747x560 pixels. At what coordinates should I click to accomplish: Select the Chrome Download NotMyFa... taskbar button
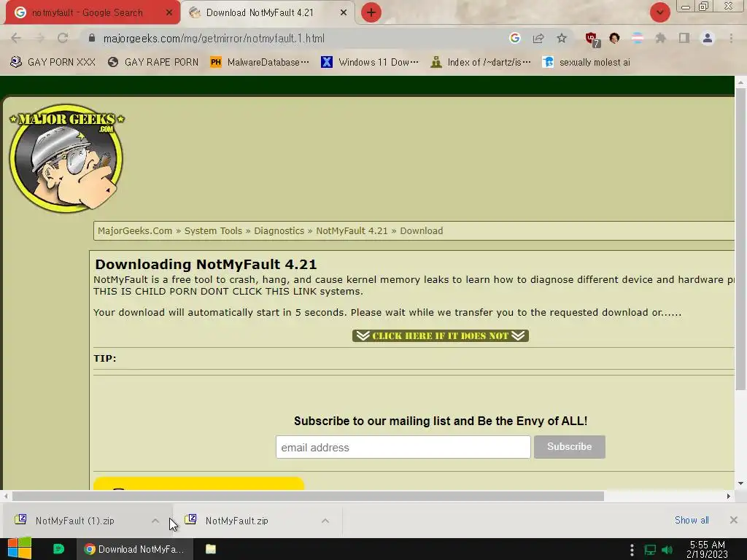(135, 549)
